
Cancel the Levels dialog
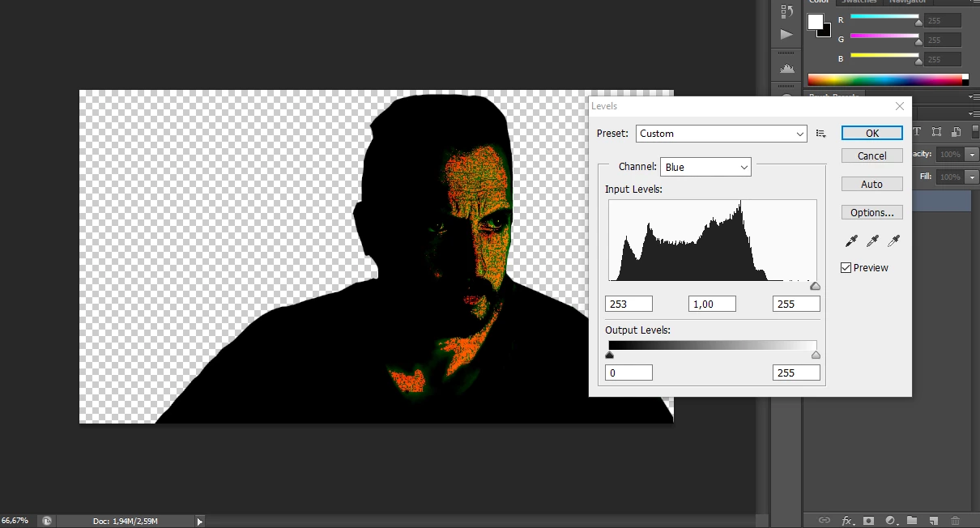click(872, 155)
